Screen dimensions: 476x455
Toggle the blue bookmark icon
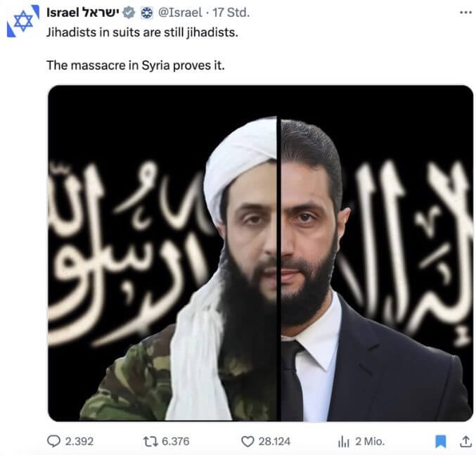click(x=440, y=442)
